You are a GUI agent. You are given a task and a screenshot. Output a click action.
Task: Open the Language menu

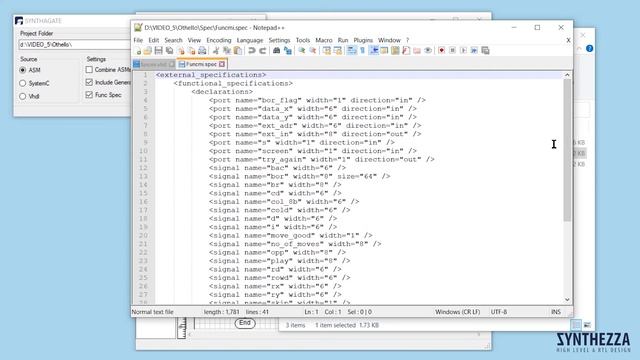250,40
